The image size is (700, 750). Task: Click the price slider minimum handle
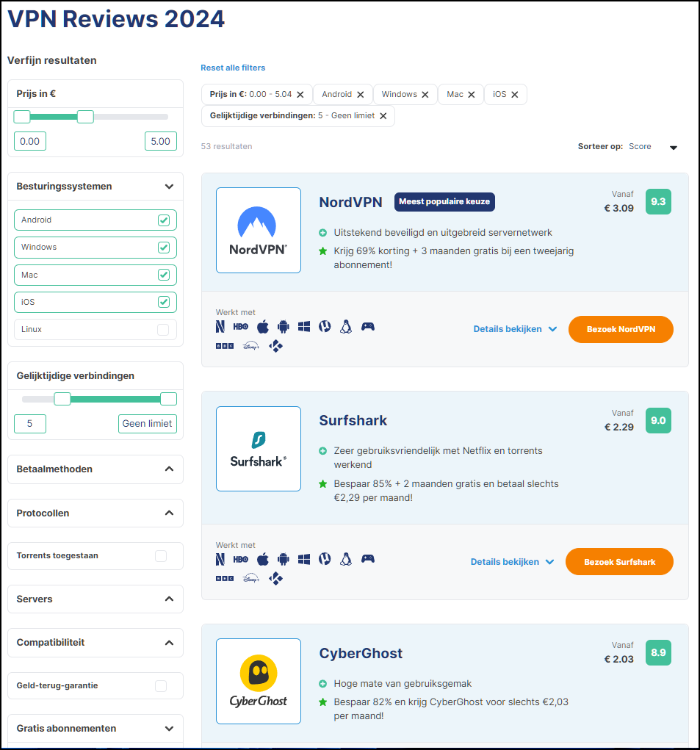pyautogui.click(x=22, y=117)
